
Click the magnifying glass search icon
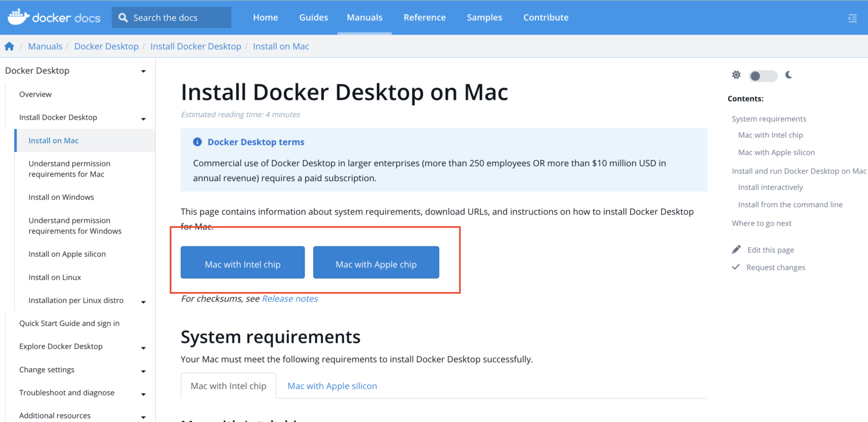pos(123,18)
